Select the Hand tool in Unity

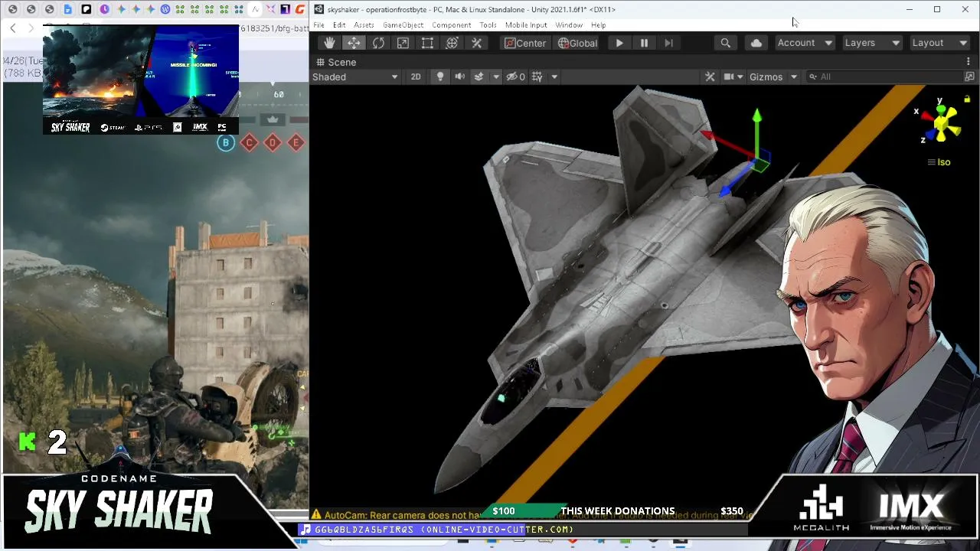329,43
